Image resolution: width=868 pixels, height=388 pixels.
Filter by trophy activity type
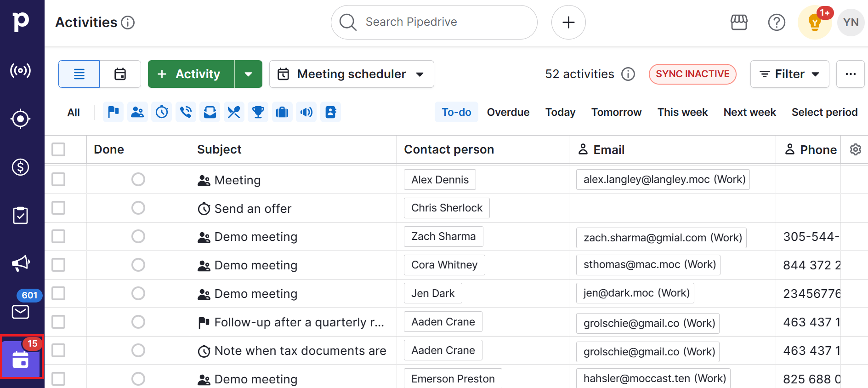coord(258,112)
